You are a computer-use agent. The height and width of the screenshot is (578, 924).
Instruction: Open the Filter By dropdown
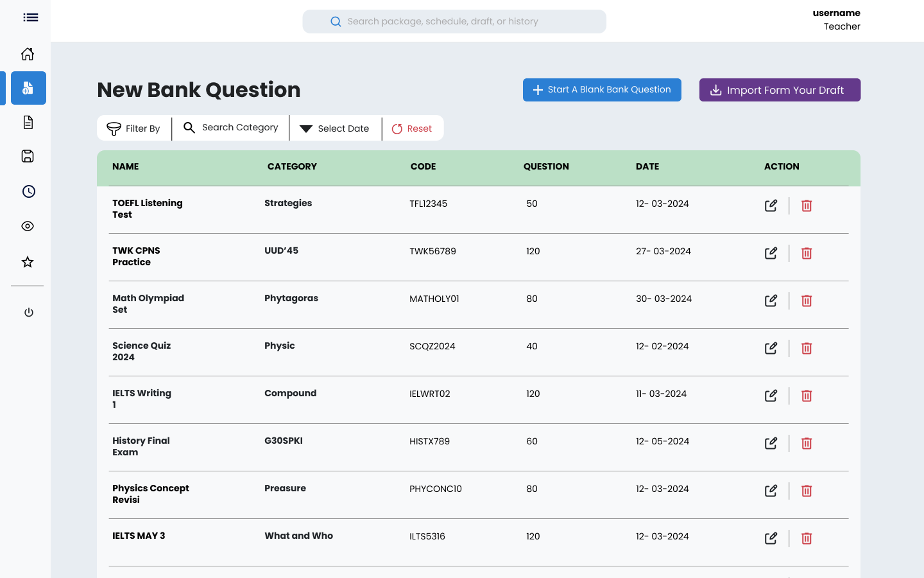[x=134, y=128]
